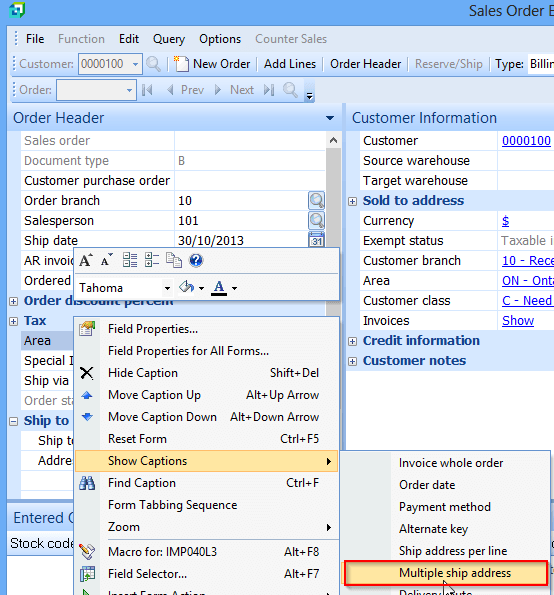The height and width of the screenshot is (595, 554).
Task: Browse Salesperson with magnifier icon
Action: (x=316, y=220)
